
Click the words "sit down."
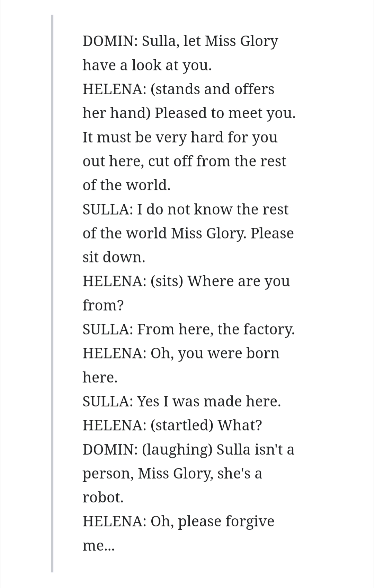pyautogui.click(x=114, y=257)
